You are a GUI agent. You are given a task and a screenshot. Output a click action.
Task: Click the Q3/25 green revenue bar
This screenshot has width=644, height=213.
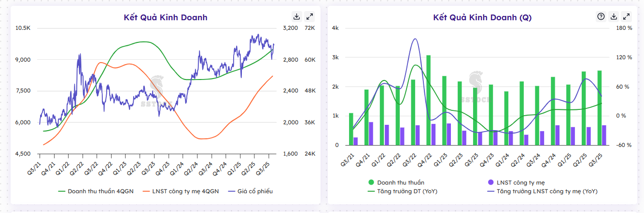[x=600, y=108]
